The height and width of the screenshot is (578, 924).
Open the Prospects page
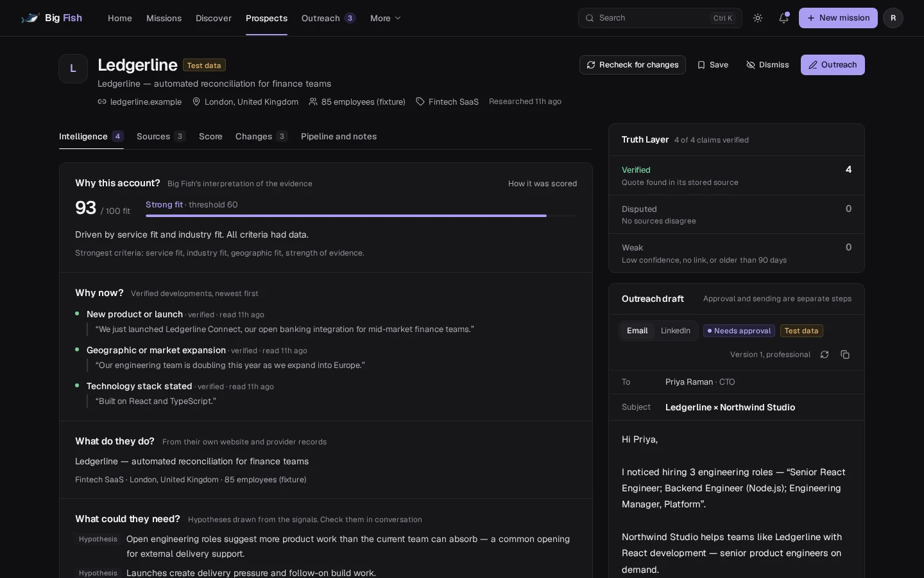[266, 18]
